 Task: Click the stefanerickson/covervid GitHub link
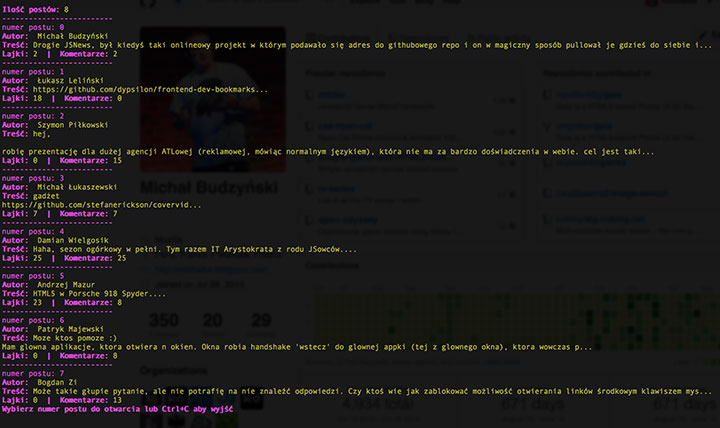pos(101,205)
